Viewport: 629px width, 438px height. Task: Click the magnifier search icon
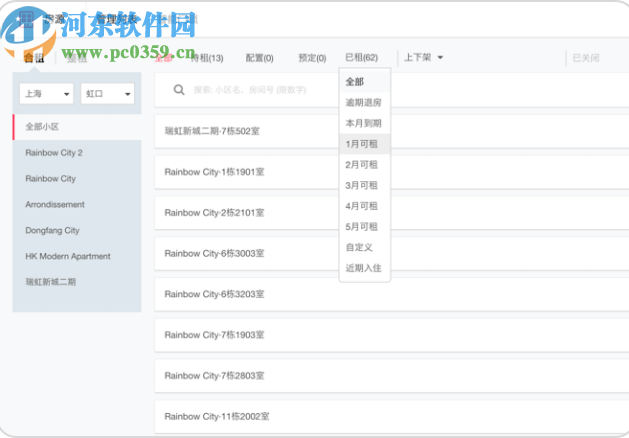point(179,90)
